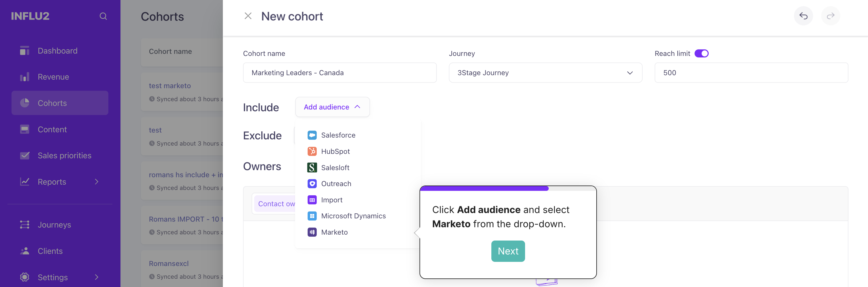Click the Salesloft green S icon

(312, 167)
